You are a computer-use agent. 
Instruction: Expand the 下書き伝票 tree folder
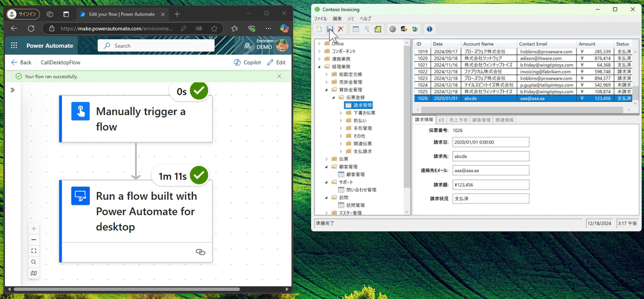(x=341, y=113)
